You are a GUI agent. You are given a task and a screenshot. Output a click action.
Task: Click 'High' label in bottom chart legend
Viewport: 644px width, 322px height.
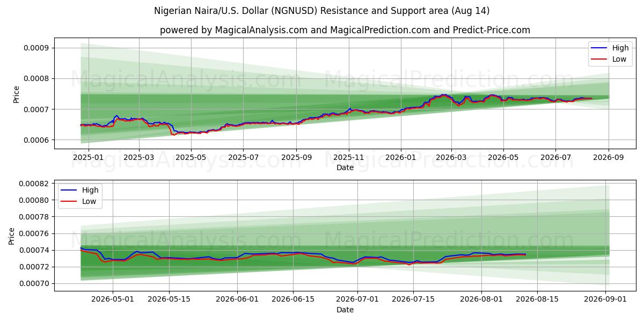[90, 190]
